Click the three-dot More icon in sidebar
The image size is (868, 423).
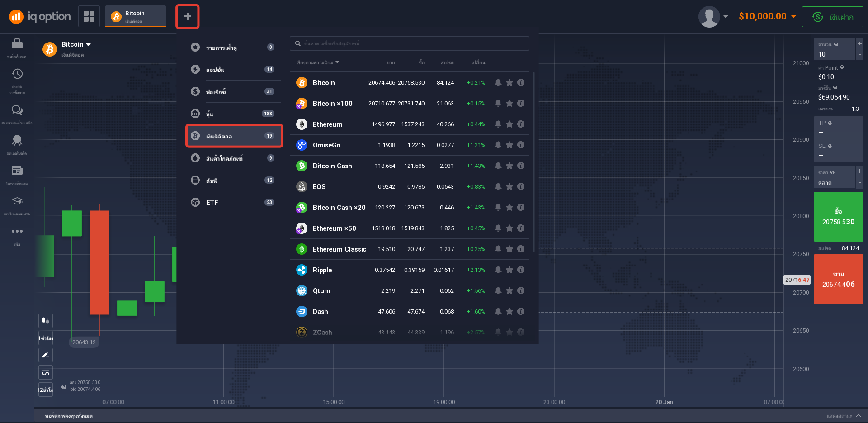coord(17,231)
